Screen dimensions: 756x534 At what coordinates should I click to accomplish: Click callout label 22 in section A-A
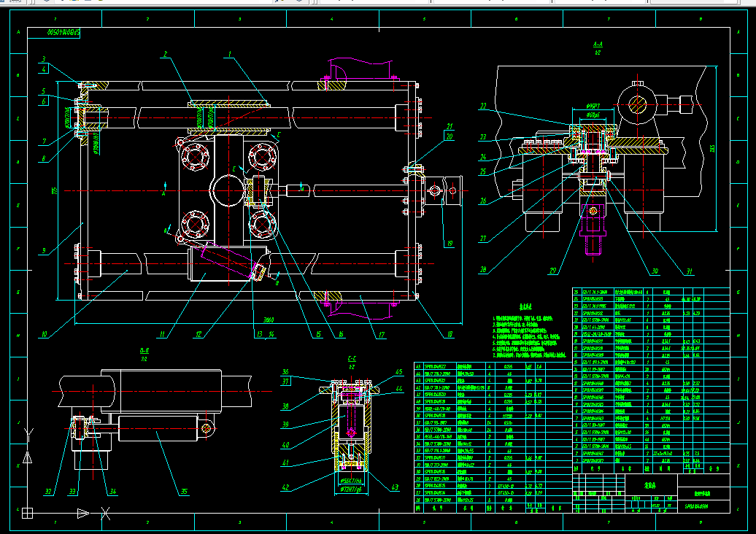[x=483, y=106]
